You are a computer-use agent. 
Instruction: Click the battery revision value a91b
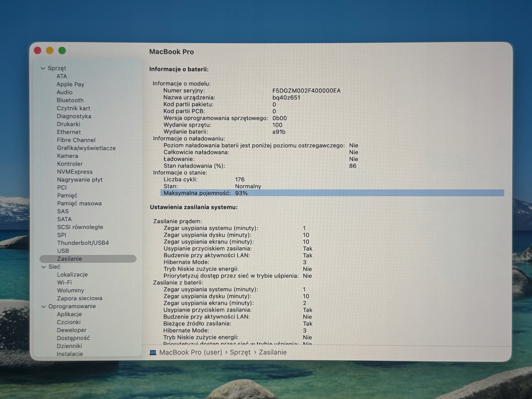point(279,132)
